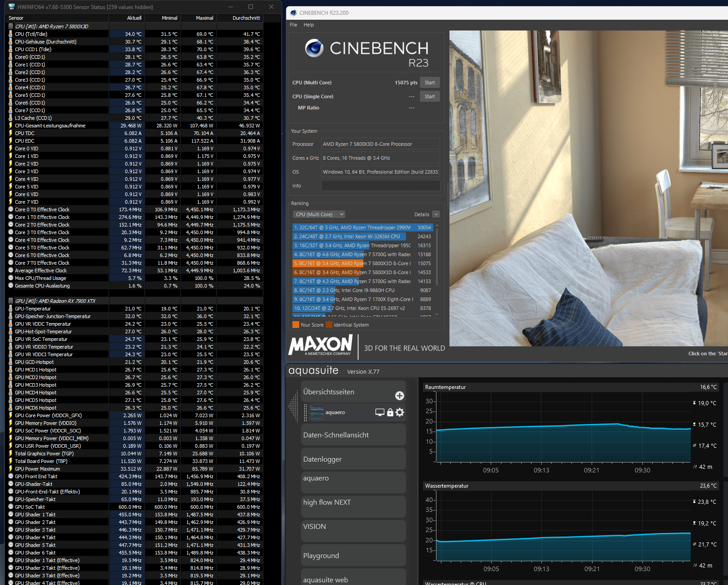Screen dimensions: 728x585
Task: Click the orange Your Score legend swatch
Action: coord(296,325)
